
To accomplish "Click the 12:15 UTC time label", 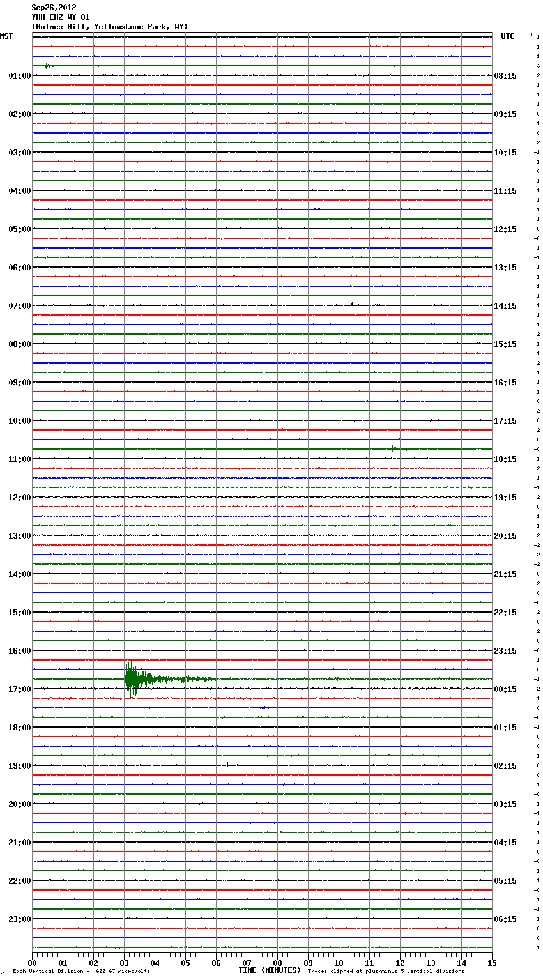I will [x=505, y=229].
